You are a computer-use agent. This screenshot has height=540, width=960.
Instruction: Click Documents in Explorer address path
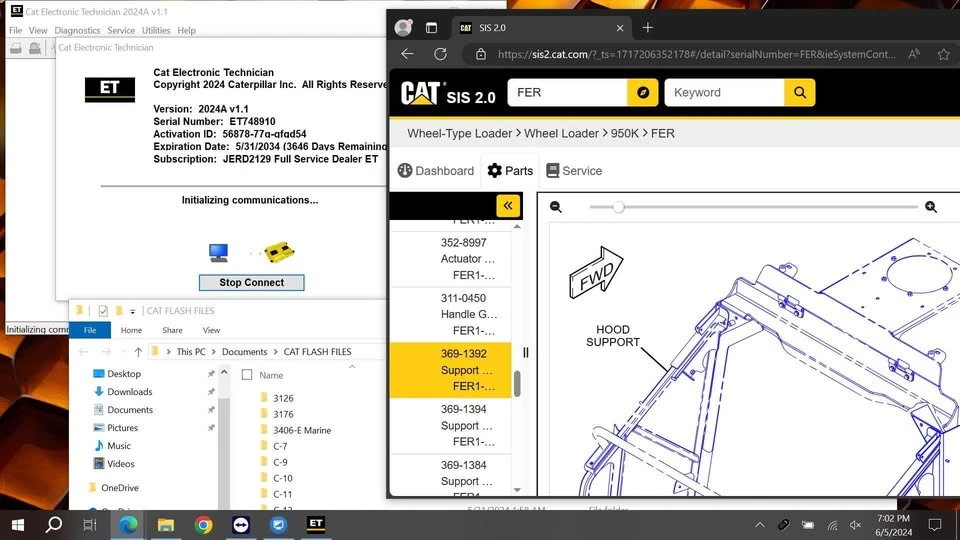244,352
